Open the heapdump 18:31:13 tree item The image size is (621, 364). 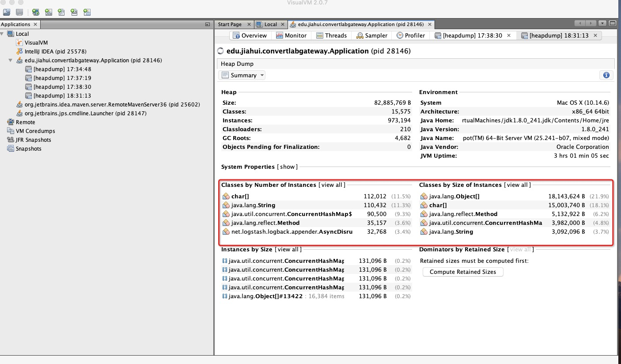[x=62, y=95]
